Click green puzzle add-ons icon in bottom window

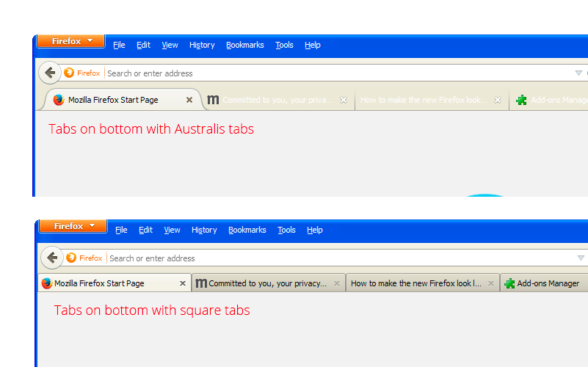tap(509, 283)
